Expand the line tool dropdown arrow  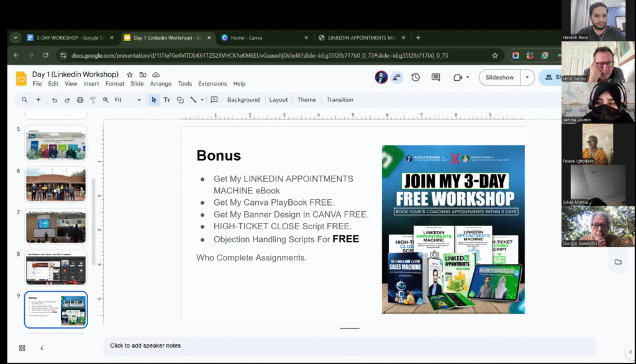tap(202, 100)
